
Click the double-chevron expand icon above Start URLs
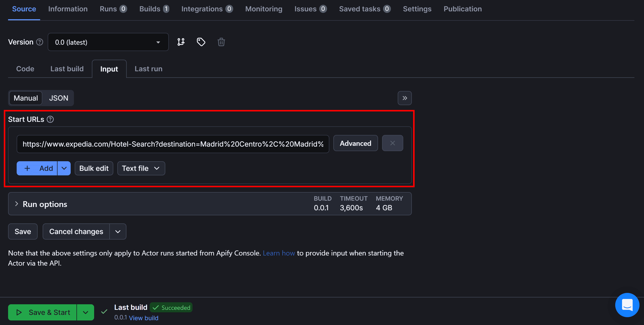(x=404, y=98)
